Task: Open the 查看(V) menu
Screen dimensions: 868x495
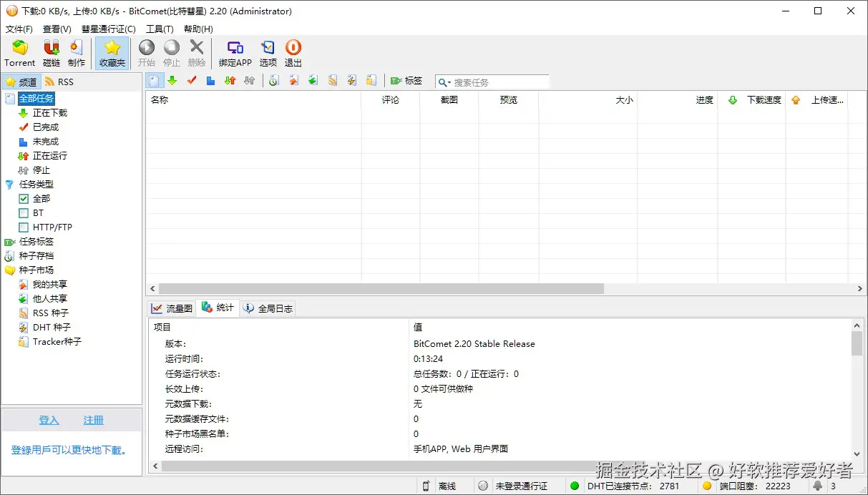Action: click(x=57, y=29)
